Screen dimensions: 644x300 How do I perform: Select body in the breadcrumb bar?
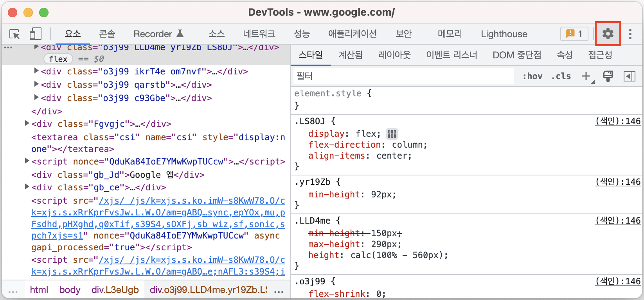click(x=70, y=290)
